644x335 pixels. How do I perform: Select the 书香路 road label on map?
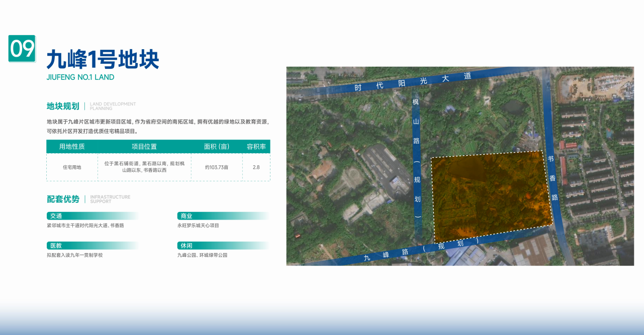pyautogui.click(x=553, y=178)
